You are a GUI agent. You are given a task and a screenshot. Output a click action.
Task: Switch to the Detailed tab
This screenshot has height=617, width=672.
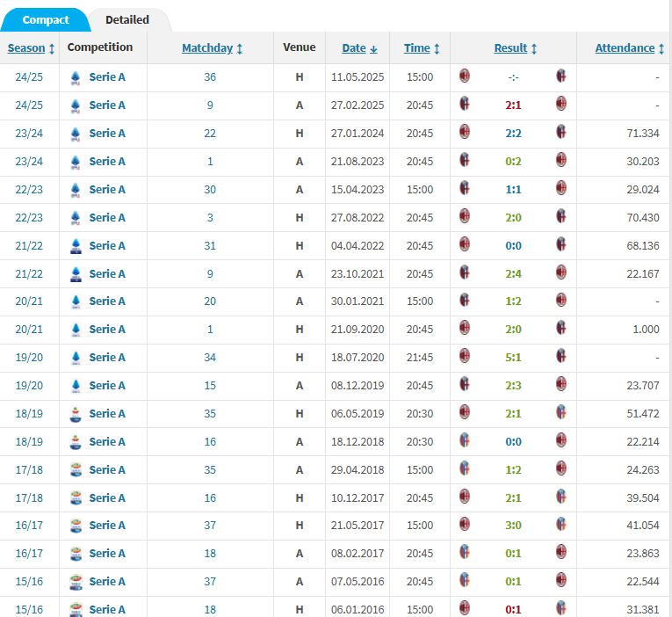(127, 19)
